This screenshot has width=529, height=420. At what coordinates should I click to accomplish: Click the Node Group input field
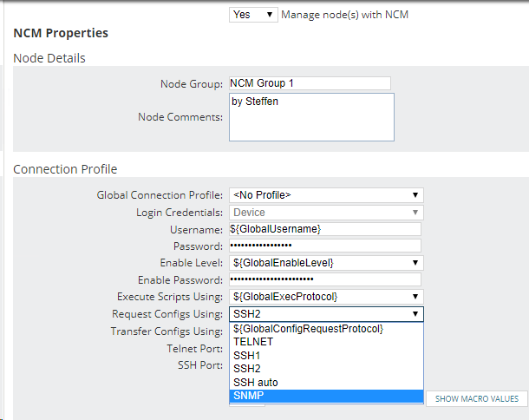point(310,84)
